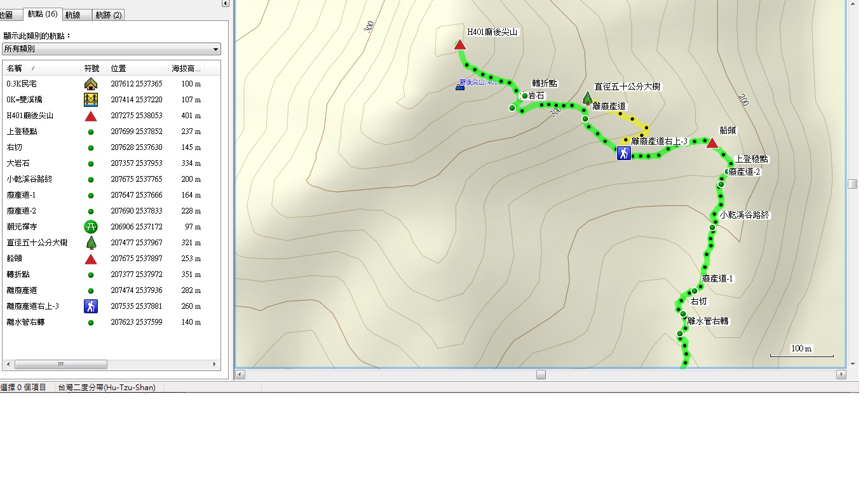Click small blue peak symbol on map
The height and width of the screenshot is (488, 868).
460,86
